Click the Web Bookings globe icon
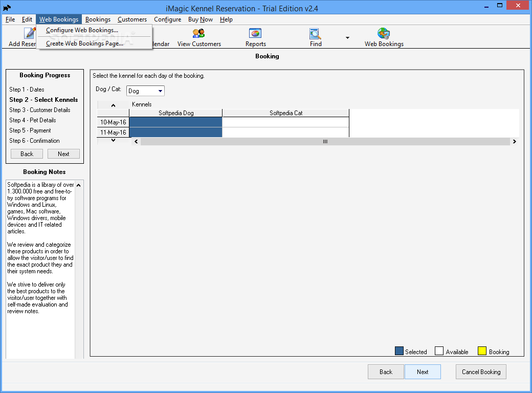The height and width of the screenshot is (393, 532). [x=384, y=33]
